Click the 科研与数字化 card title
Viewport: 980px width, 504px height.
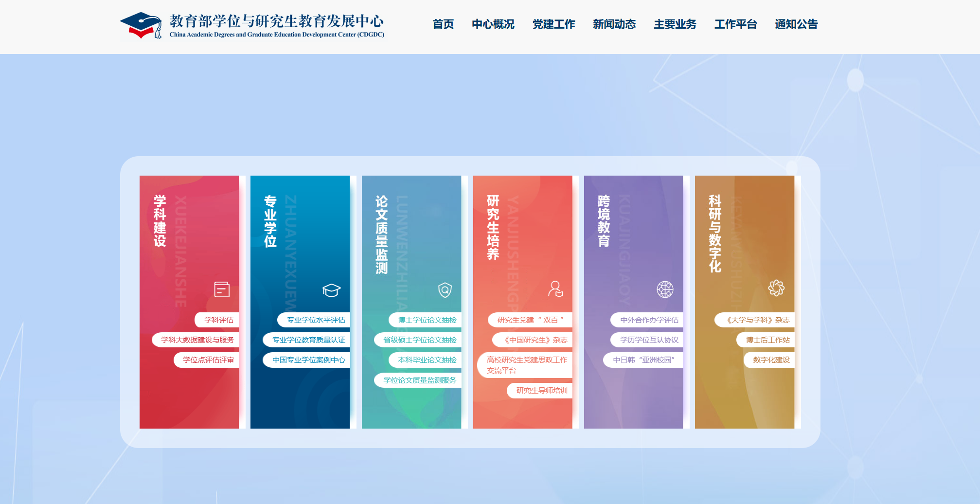tap(715, 234)
